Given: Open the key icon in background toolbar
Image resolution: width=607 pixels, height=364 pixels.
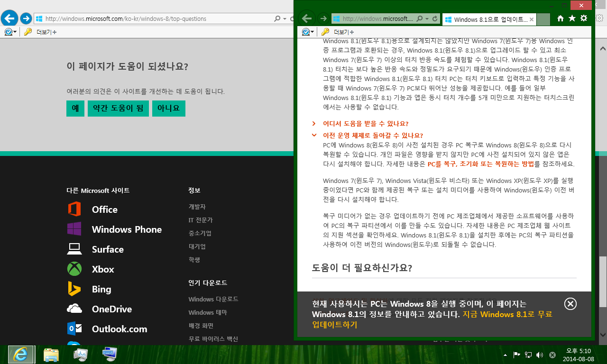Looking at the screenshot, I should (x=28, y=32).
